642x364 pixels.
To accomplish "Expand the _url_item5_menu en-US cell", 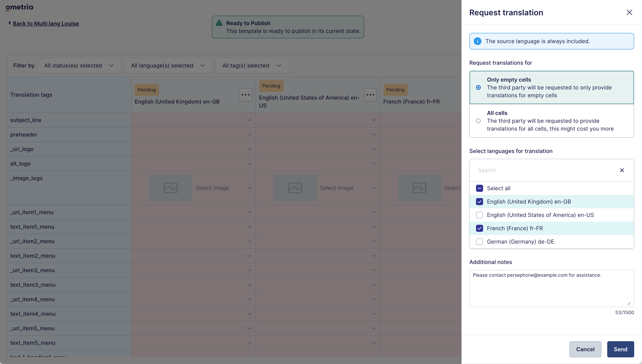I will click(x=373, y=328).
